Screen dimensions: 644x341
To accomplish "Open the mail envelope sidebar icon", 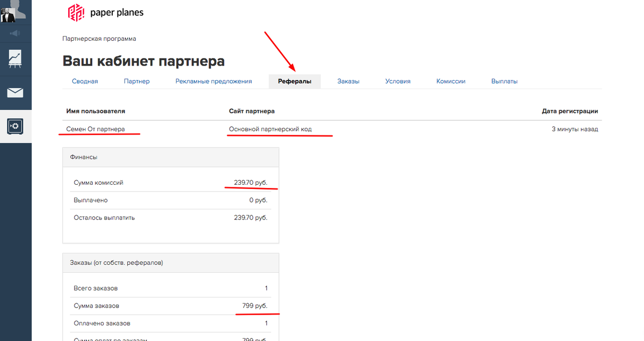I will [15, 92].
